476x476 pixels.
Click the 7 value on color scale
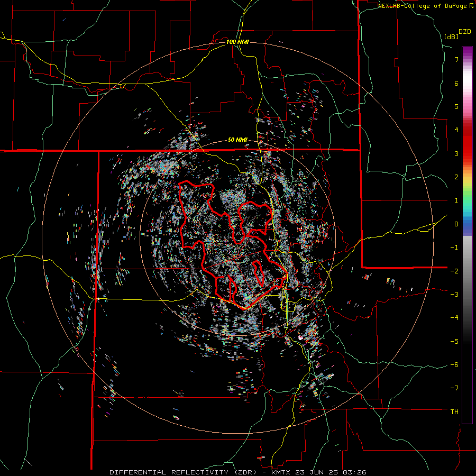(x=456, y=59)
